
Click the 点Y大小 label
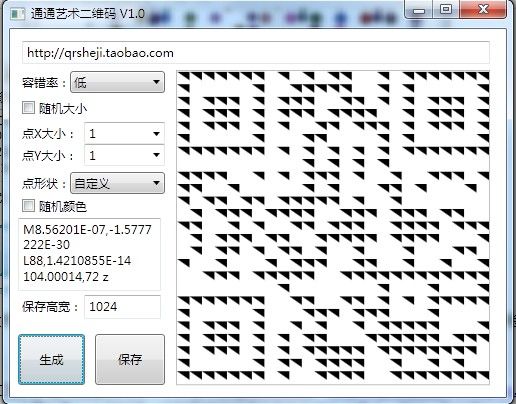[48, 155]
